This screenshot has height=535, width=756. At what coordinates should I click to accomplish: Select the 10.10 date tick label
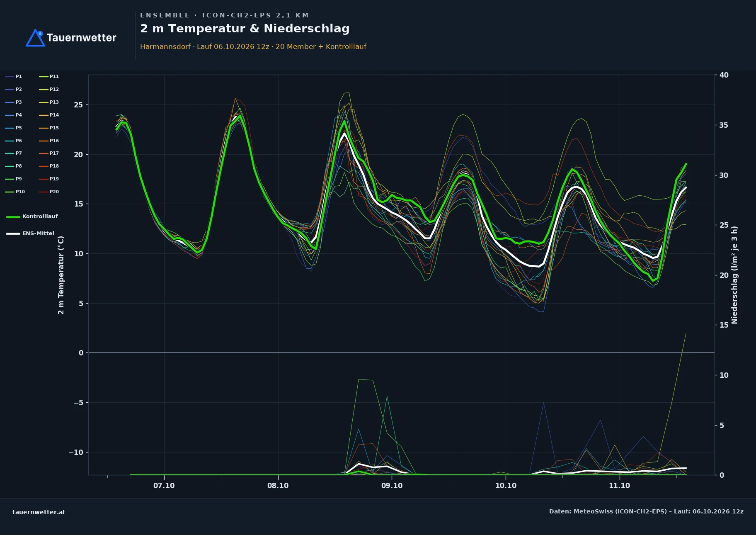coord(506,486)
